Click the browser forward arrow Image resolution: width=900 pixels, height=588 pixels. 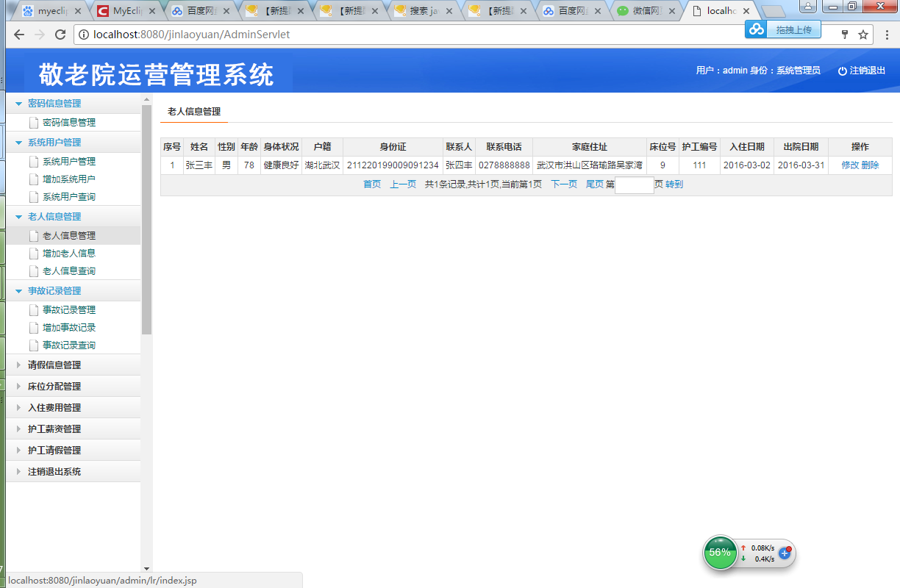pyautogui.click(x=40, y=35)
